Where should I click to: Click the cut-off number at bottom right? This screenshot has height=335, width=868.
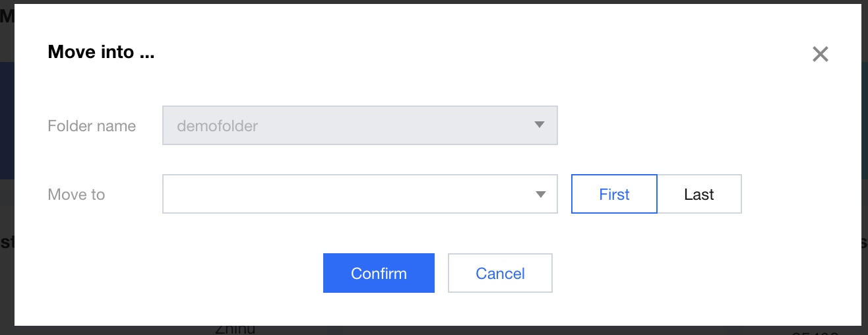(815, 332)
